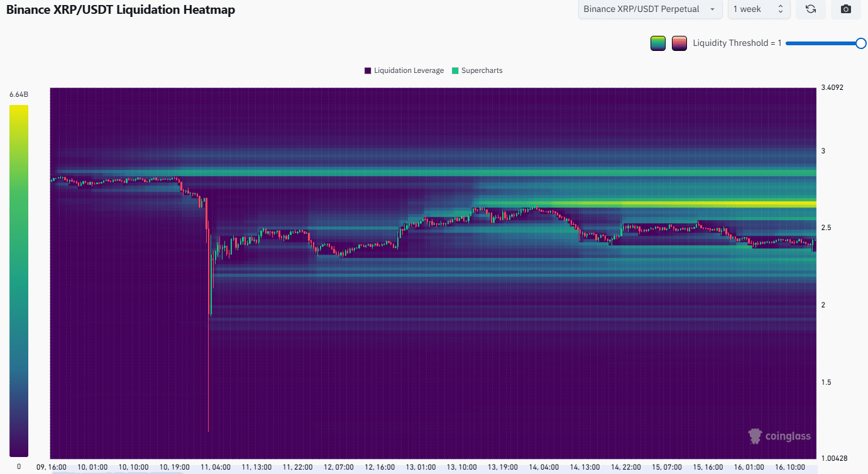Select the green-yellow viridis color scheme swatch
The height and width of the screenshot is (474, 868).
point(658,43)
